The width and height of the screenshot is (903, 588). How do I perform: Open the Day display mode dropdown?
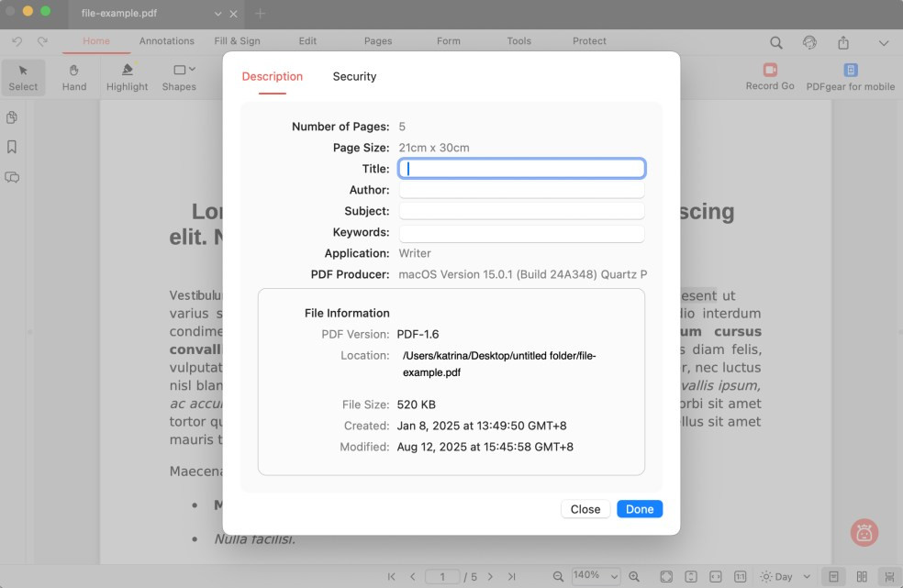[x=786, y=576]
